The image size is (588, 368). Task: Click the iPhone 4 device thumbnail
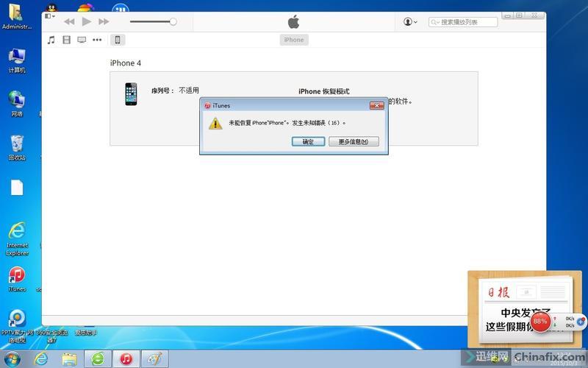[131, 94]
